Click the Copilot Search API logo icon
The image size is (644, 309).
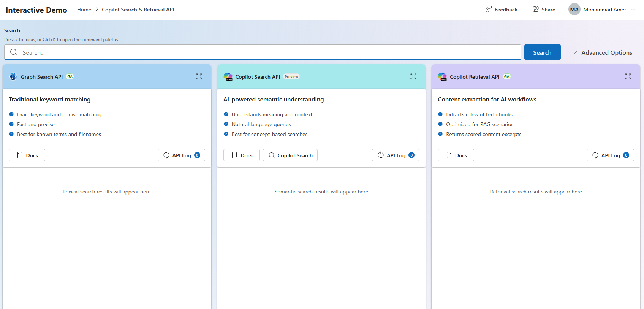[228, 76]
